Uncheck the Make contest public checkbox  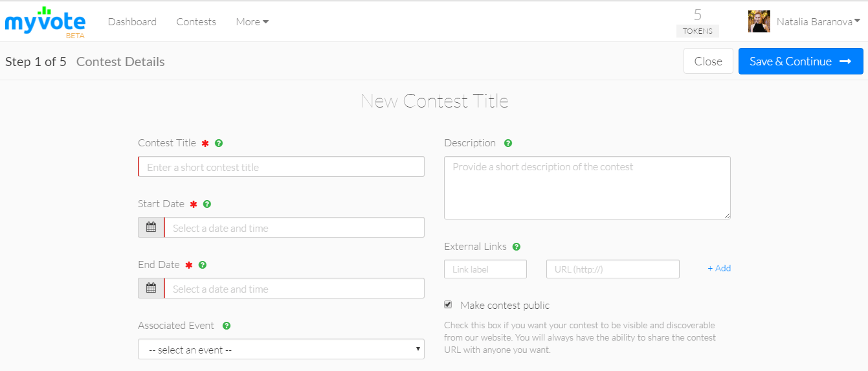point(448,305)
